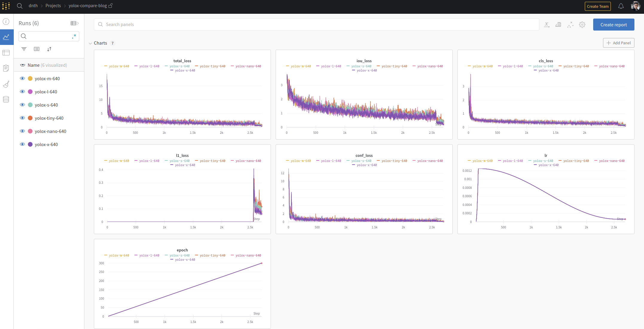644x329 pixels.
Task: Open the runs filter icon
Action: click(24, 49)
